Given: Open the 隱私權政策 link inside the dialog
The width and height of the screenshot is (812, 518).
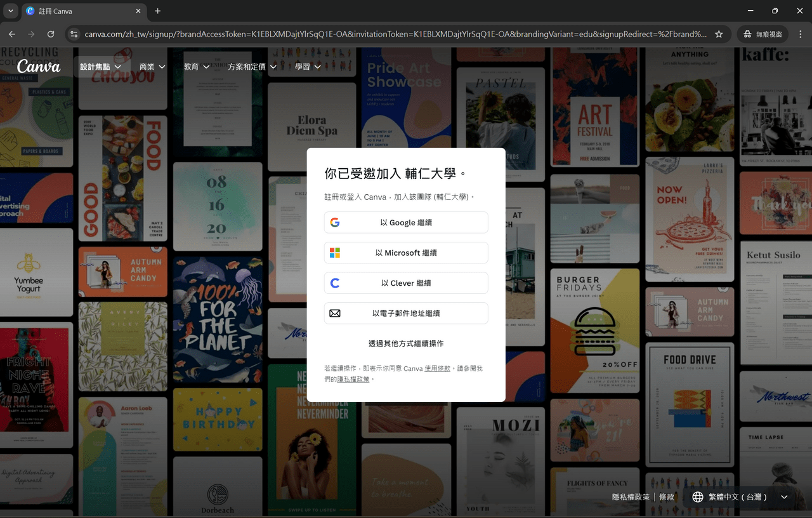Looking at the screenshot, I should point(353,379).
